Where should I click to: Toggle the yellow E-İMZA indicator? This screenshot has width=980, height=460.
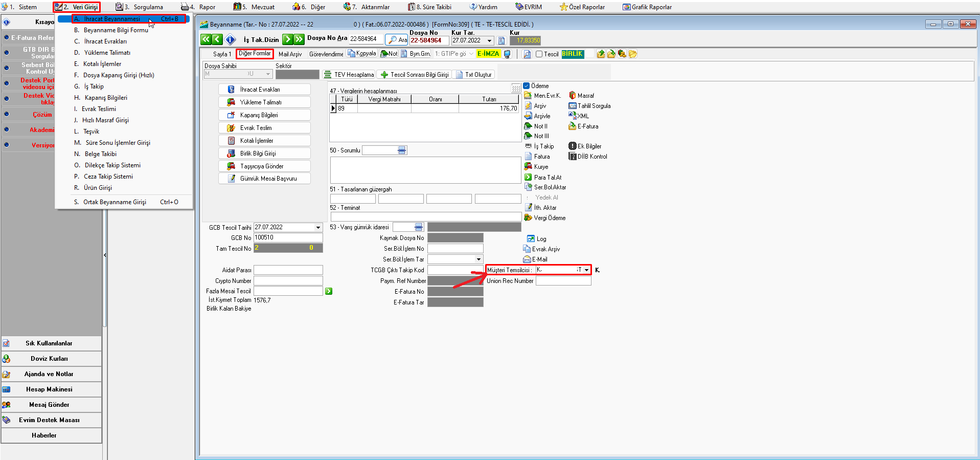(488, 54)
